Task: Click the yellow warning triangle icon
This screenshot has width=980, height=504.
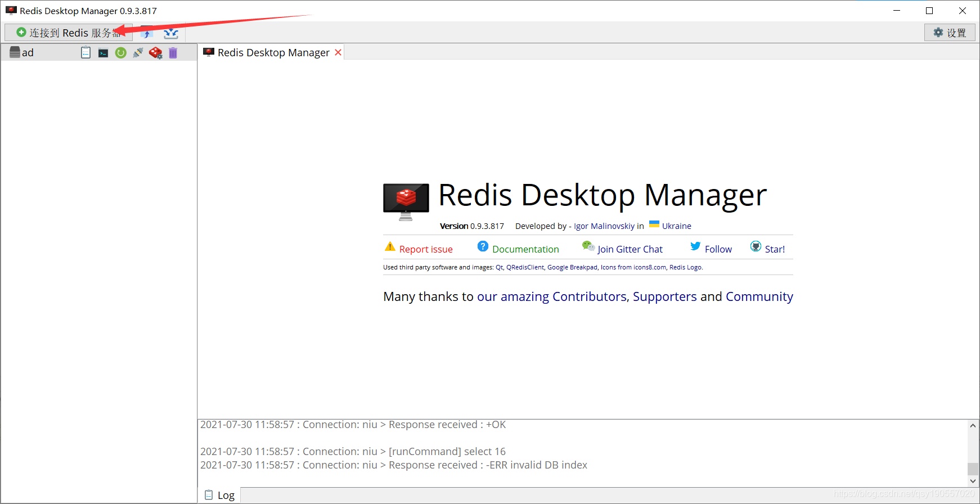Action: (x=390, y=246)
